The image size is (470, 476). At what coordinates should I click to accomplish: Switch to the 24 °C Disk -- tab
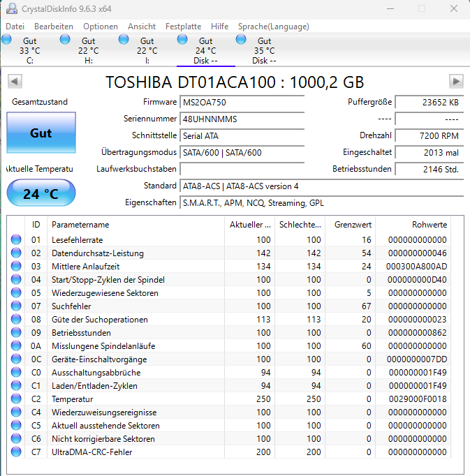tap(206, 50)
